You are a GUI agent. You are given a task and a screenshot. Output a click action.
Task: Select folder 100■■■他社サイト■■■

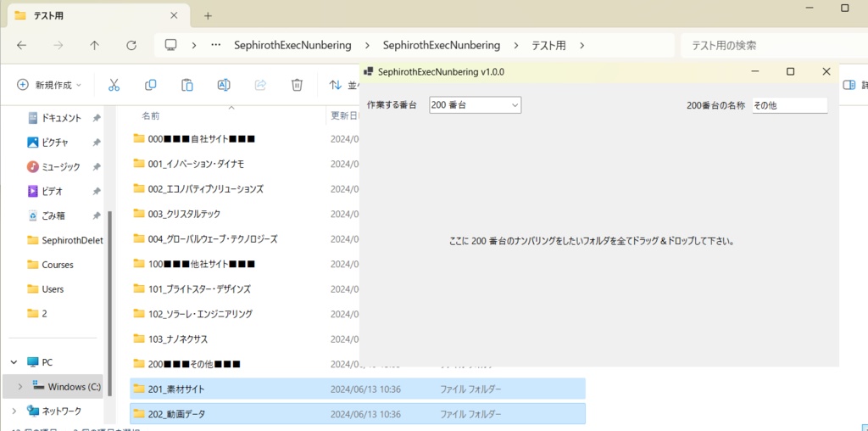tap(194, 264)
